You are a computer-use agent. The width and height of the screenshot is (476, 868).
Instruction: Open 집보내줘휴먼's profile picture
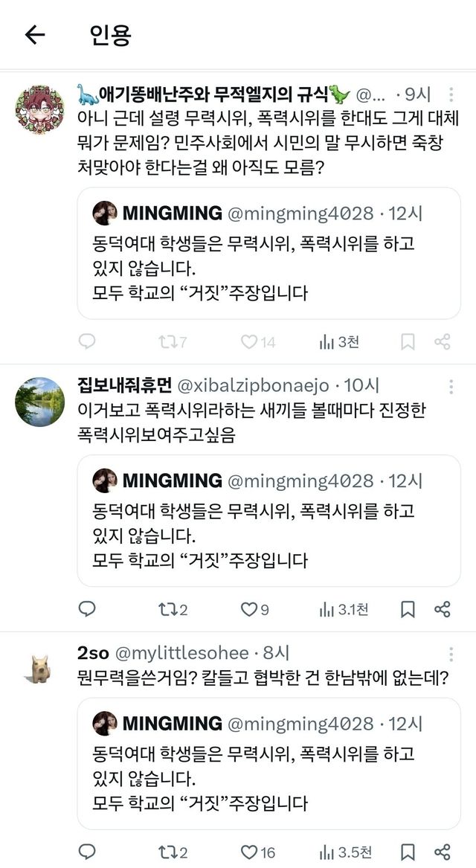tap(39, 402)
